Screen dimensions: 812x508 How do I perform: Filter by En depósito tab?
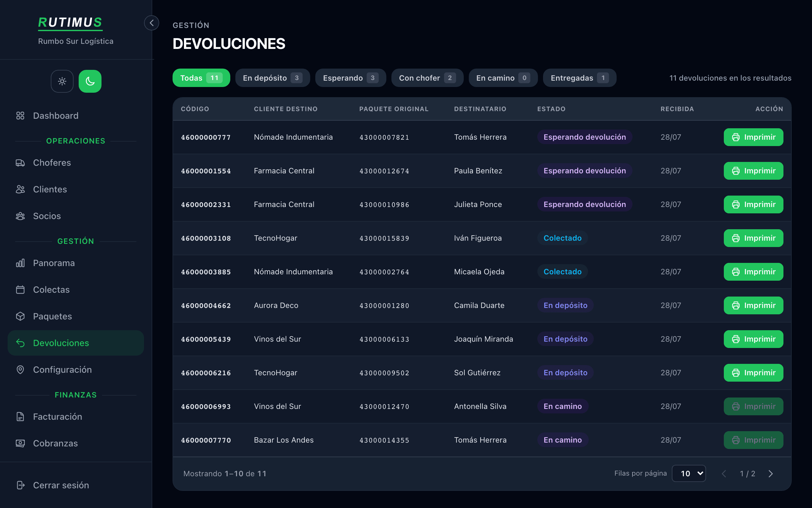(272, 78)
